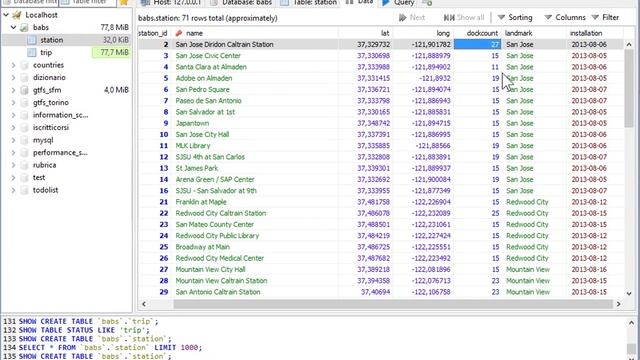The width and height of the screenshot is (640, 360).
Task: Click the favorites star icon
Action: (124, 2)
